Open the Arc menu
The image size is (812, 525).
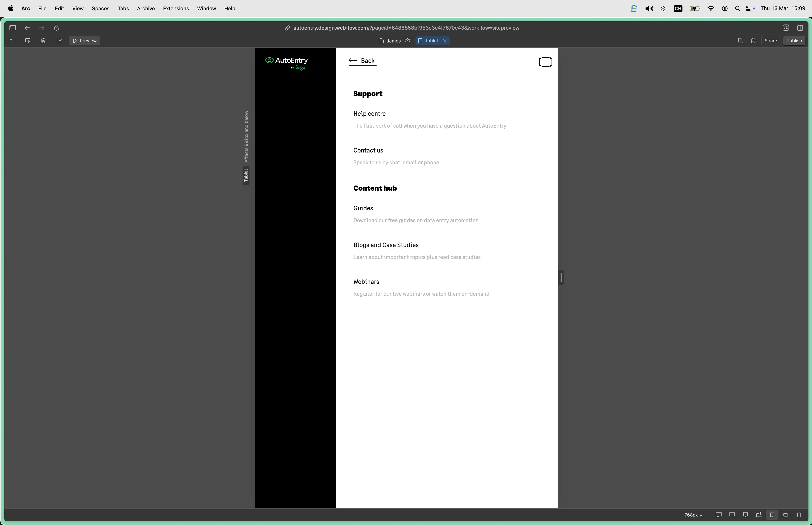(x=26, y=8)
